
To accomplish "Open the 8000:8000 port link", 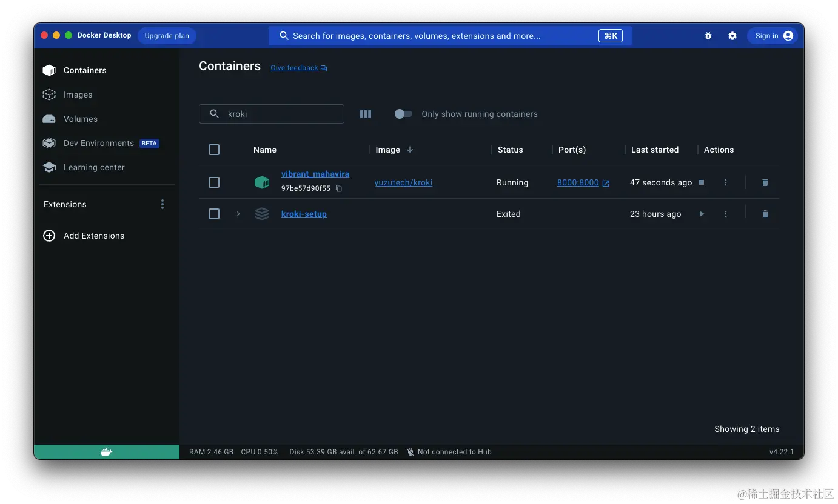I will coord(578,182).
